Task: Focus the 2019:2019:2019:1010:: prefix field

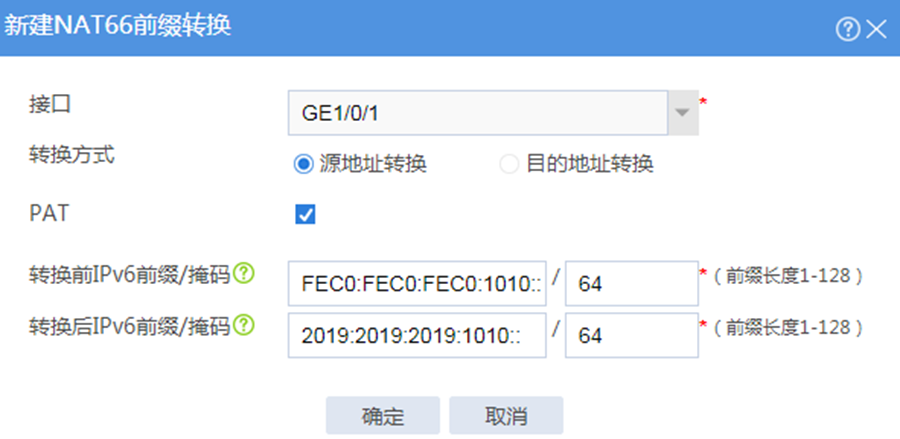Action: click(x=417, y=335)
